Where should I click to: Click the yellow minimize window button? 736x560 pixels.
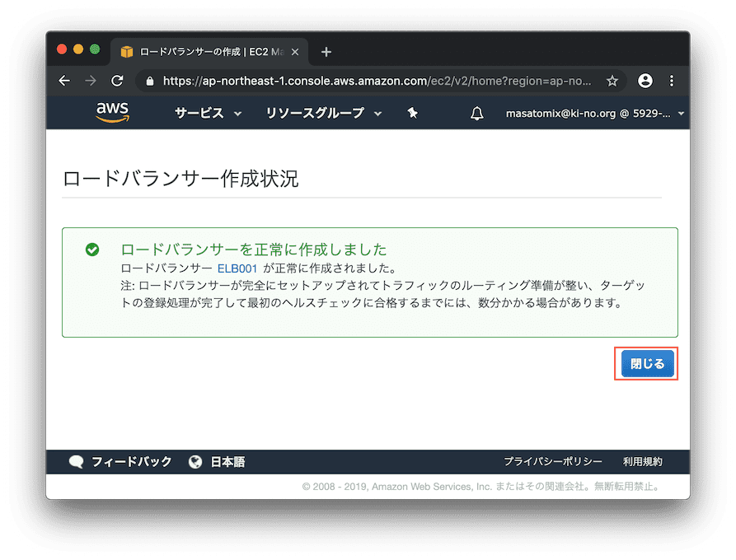click(78, 49)
